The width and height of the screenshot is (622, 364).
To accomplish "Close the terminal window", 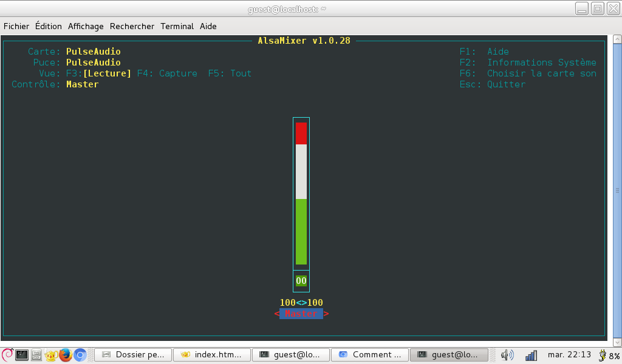I will click(613, 8).
